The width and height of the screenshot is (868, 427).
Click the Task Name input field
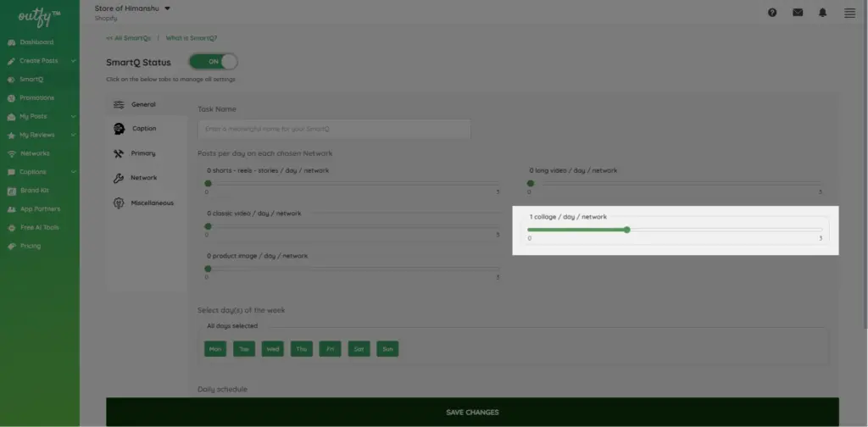tap(334, 129)
